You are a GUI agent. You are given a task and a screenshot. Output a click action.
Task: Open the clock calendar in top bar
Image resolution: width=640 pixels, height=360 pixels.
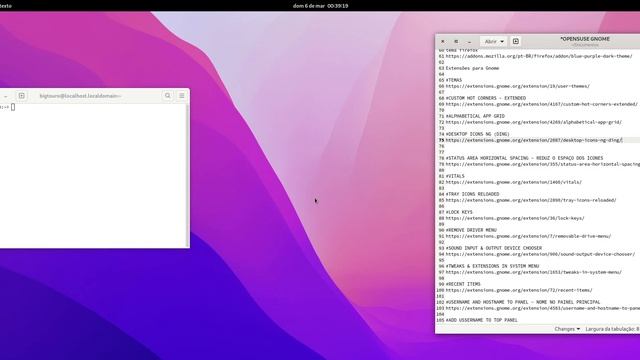click(x=320, y=6)
